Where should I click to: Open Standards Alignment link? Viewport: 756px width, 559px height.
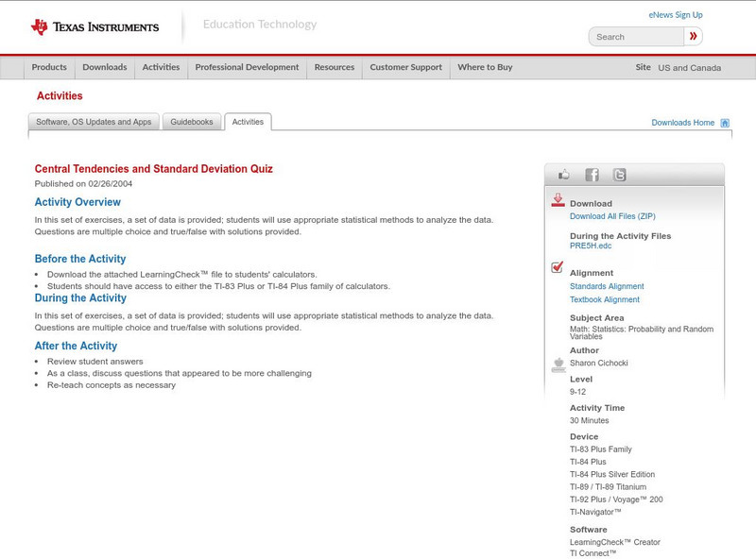point(607,286)
